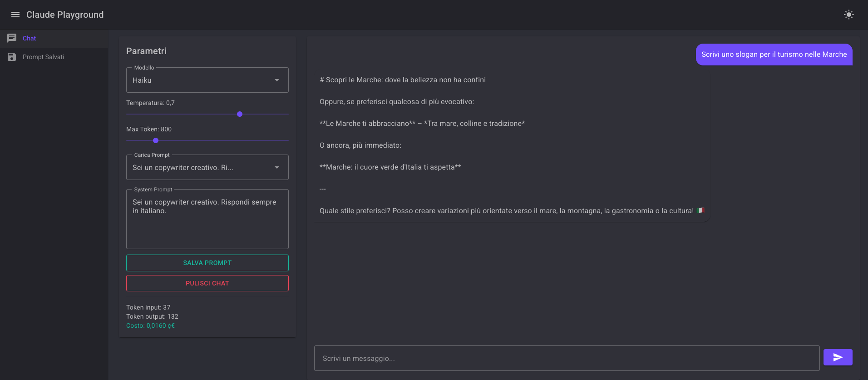Open the hamburger navigation menu

pyautogui.click(x=15, y=15)
